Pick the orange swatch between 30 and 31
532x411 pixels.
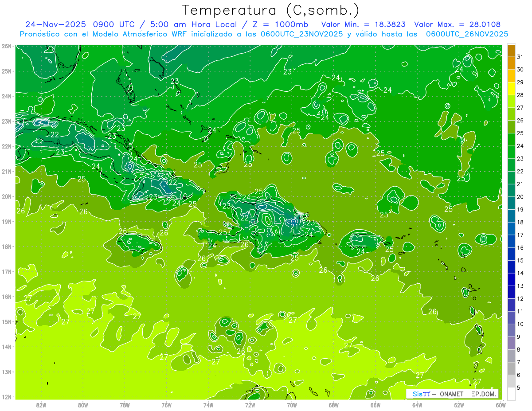512,63
